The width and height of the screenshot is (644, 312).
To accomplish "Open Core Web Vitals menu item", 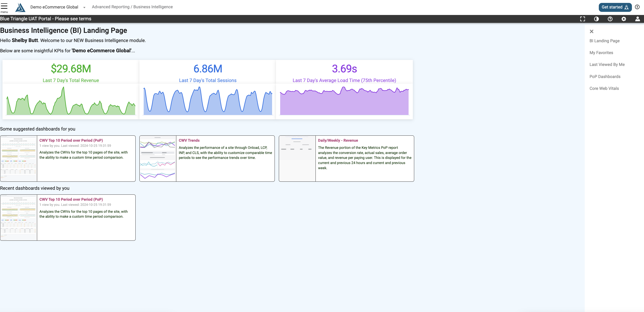I will click(604, 88).
